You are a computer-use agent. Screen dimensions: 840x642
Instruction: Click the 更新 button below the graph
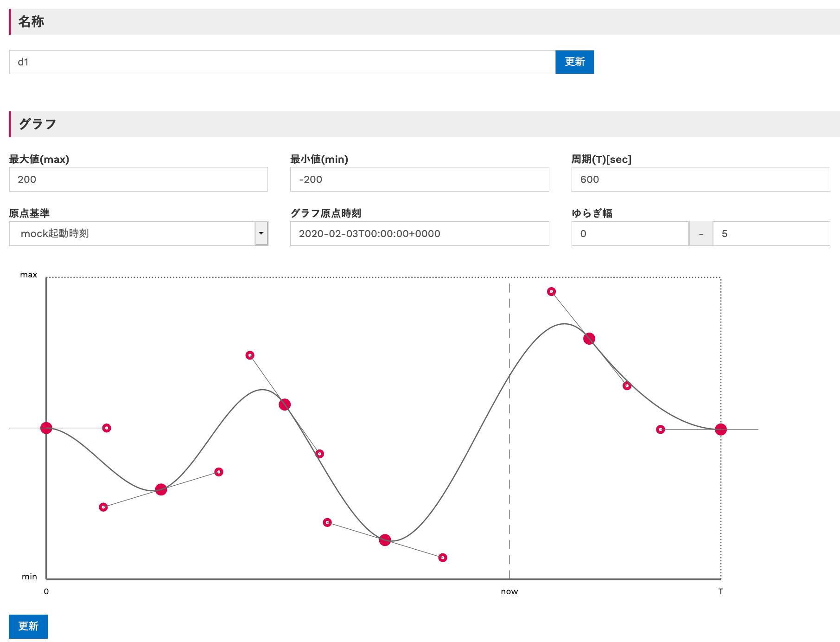[28, 626]
